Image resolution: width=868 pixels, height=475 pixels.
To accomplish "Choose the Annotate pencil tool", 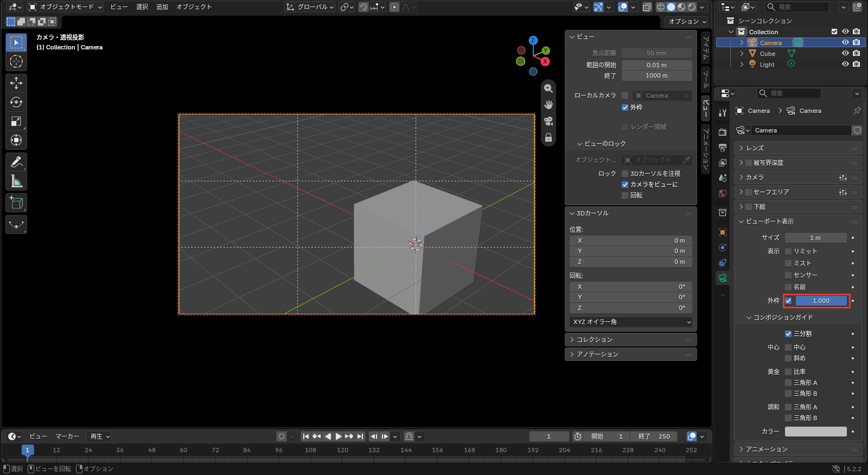I will tap(16, 162).
